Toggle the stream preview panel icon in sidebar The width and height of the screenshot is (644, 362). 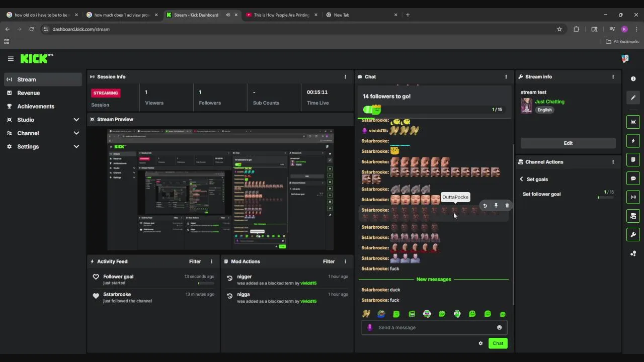pyautogui.click(x=633, y=122)
